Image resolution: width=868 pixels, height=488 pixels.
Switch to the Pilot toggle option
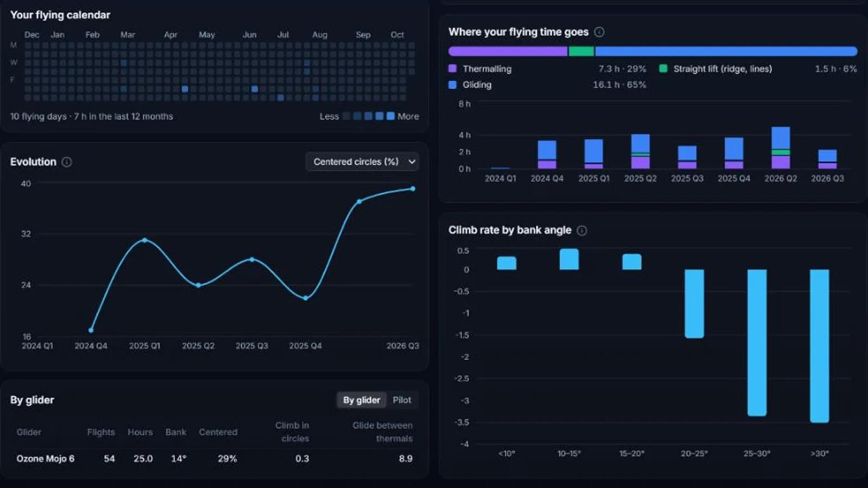[x=402, y=400]
